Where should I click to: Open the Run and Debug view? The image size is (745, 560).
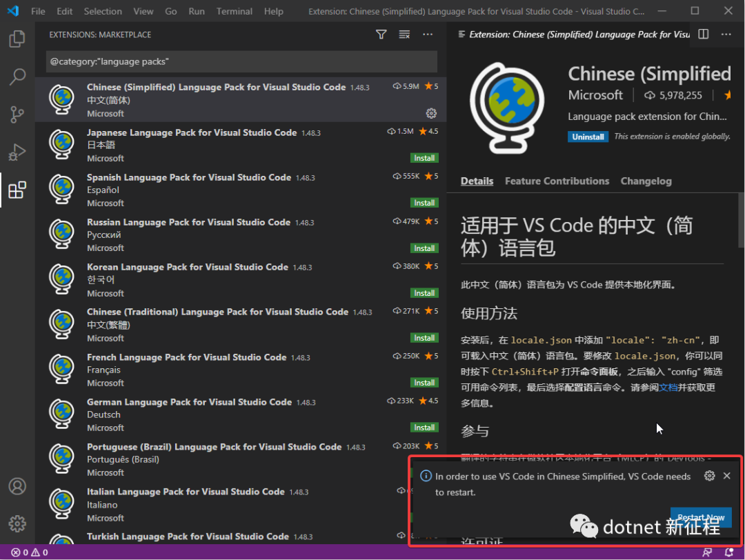[x=17, y=152]
